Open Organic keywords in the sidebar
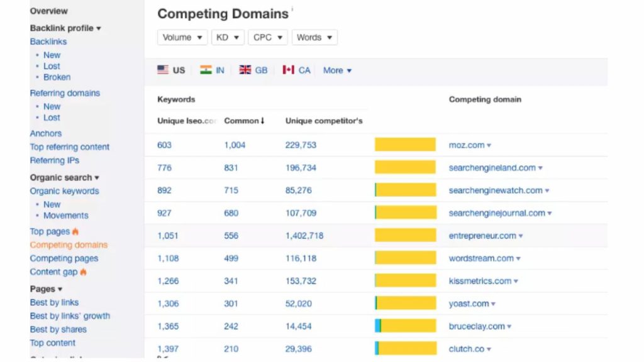 tap(65, 191)
